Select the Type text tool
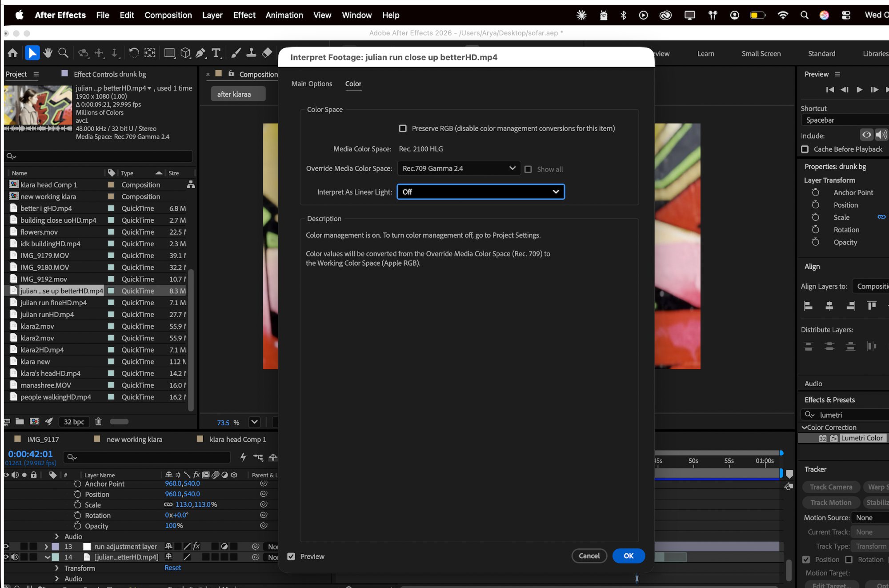This screenshot has height=588, width=889. coord(216,53)
